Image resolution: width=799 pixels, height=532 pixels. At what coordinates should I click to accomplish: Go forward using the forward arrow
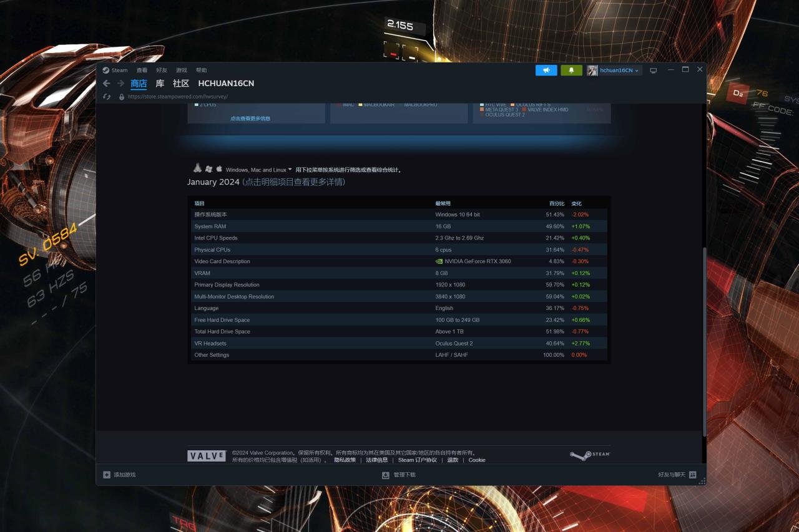[x=120, y=84]
